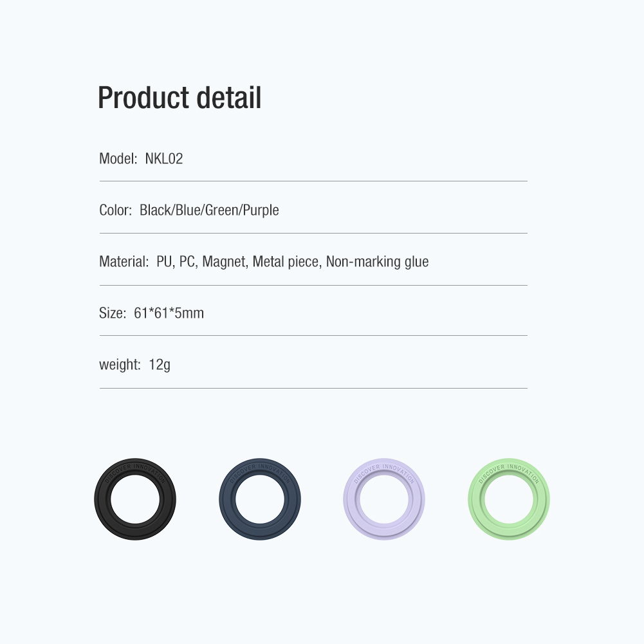Click the black magnetic ring image
The height and width of the screenshot is (644, 644).
tap(134, 499)
